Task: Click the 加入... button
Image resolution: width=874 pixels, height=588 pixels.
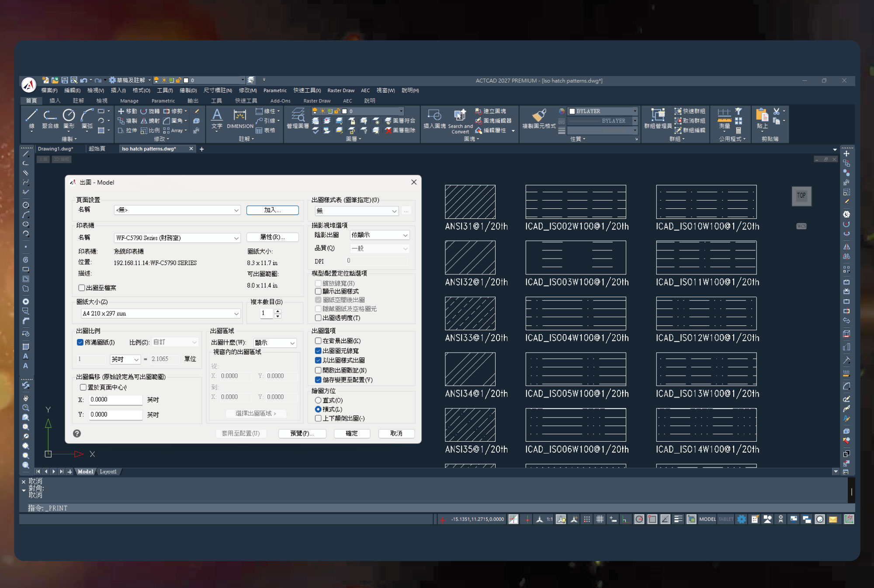Action: 273,210
